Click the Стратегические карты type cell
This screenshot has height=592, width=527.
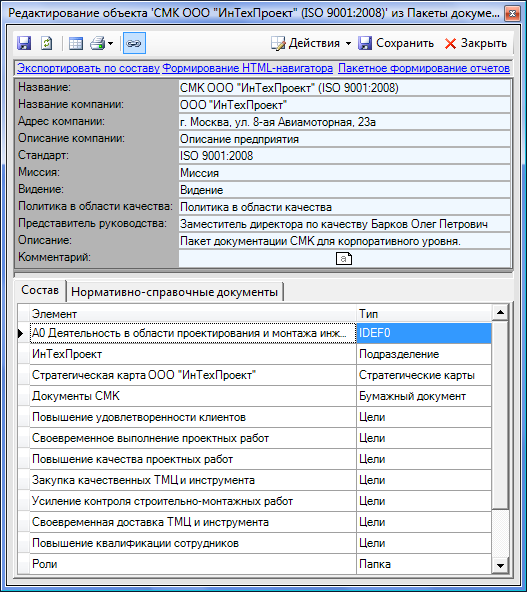(x=424, y=375)
